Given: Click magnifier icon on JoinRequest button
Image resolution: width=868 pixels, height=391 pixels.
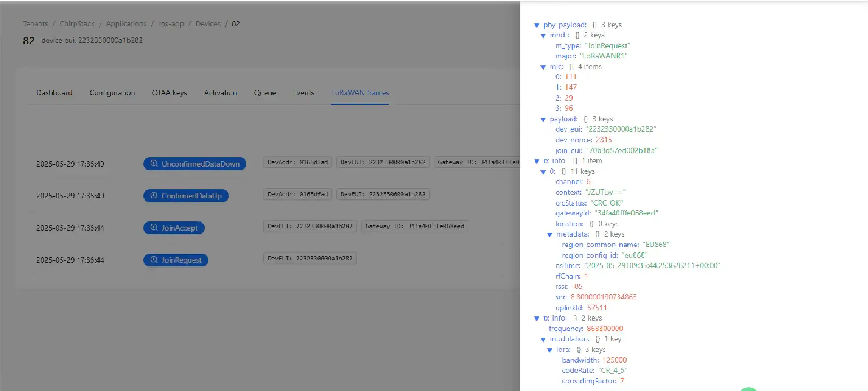Looking at the screenshot, I should 154,259.
